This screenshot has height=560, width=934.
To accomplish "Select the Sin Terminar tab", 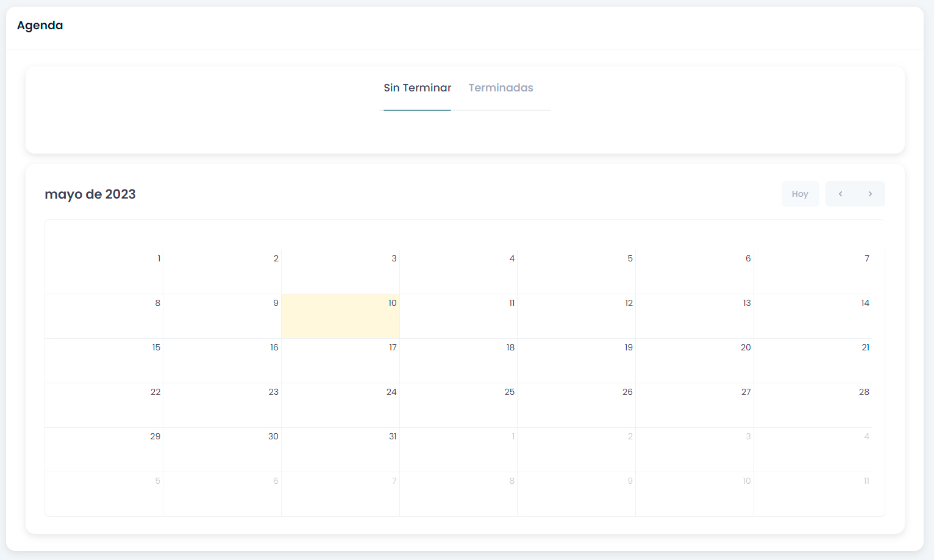I will (417, 88).
